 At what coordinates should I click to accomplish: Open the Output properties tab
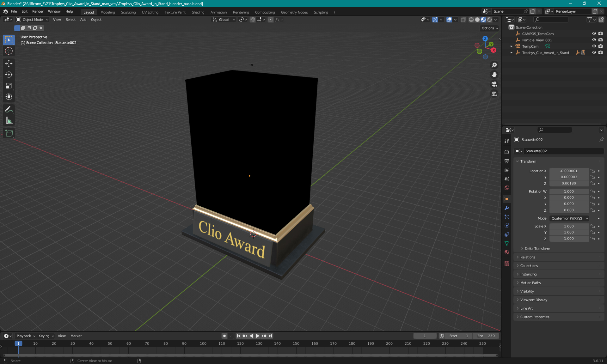click(x=507, y=161)
